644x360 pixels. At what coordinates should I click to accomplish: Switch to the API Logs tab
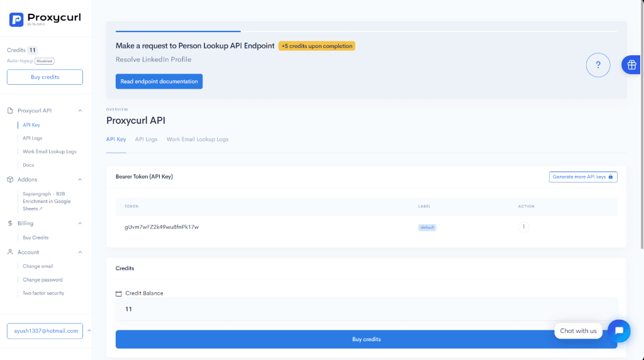point(146,139)
